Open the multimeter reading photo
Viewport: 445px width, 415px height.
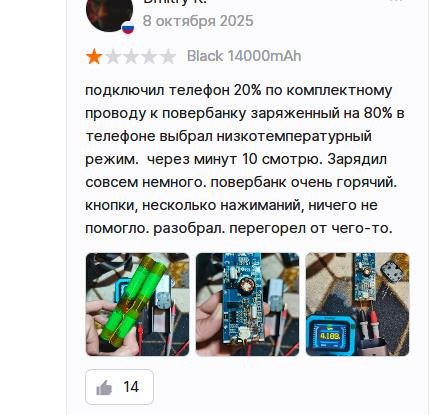pos(357,304)
